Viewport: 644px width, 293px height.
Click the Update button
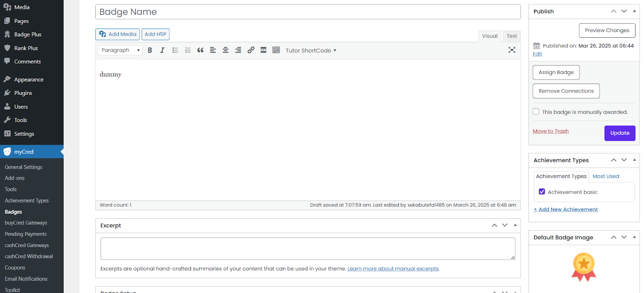pos(619,133)
